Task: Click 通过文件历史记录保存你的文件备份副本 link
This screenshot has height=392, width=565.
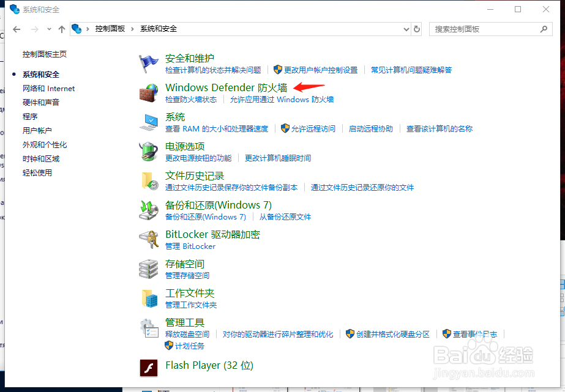Action: (231, 188)
